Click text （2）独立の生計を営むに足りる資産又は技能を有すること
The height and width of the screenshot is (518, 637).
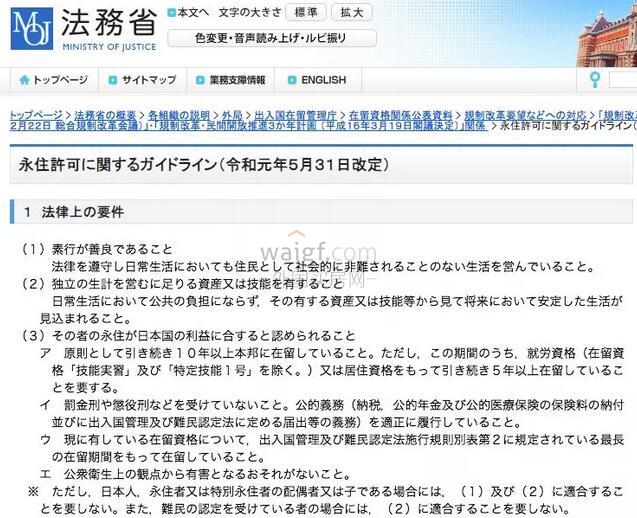[182, 284]
